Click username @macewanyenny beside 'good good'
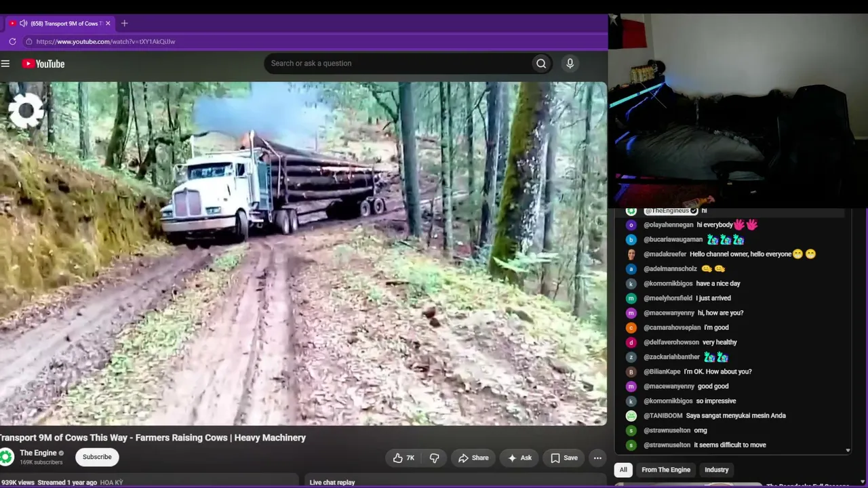The width and height of the screenshot is (868, 488). pos(669,386)
